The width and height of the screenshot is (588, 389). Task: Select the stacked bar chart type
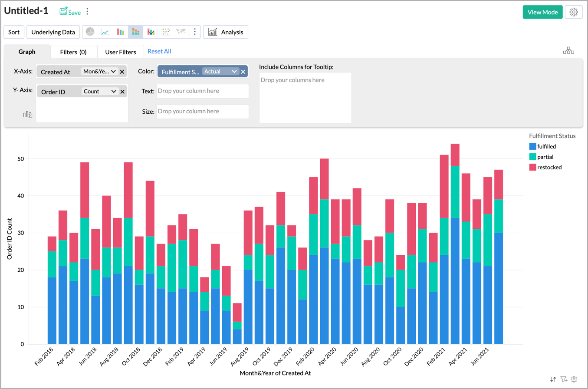tap(135, 32)
